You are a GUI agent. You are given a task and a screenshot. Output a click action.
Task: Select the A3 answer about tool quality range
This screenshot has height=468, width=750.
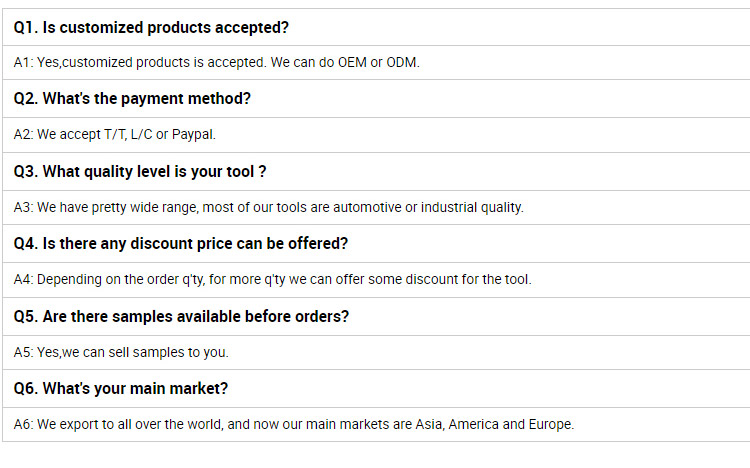268,207
